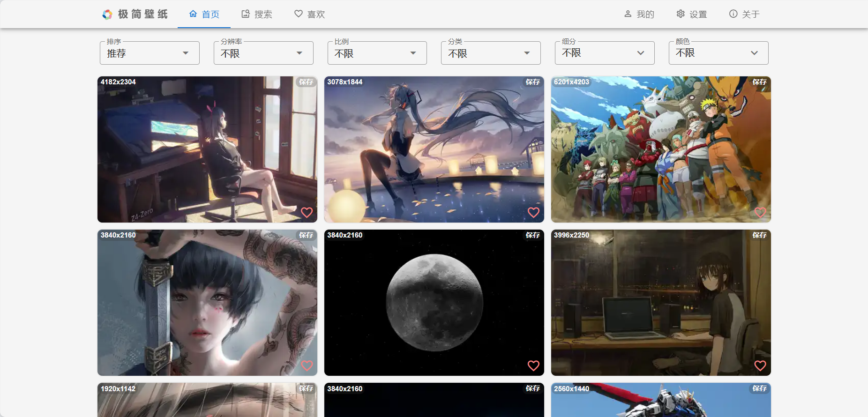Like the 4182x2304 girl-at-desk wallpaper
This screenshot has height=417, width=868.
click(x=307, y=212)
